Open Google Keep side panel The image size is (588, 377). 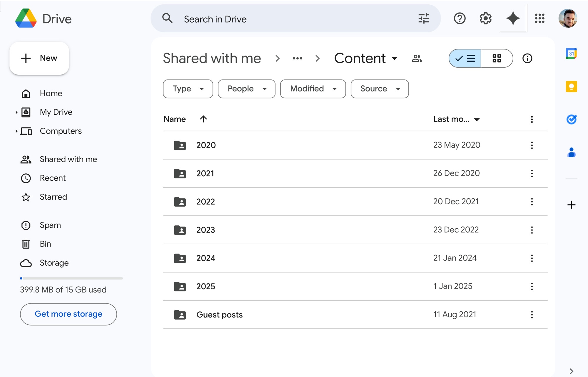(x=571, y=86)
